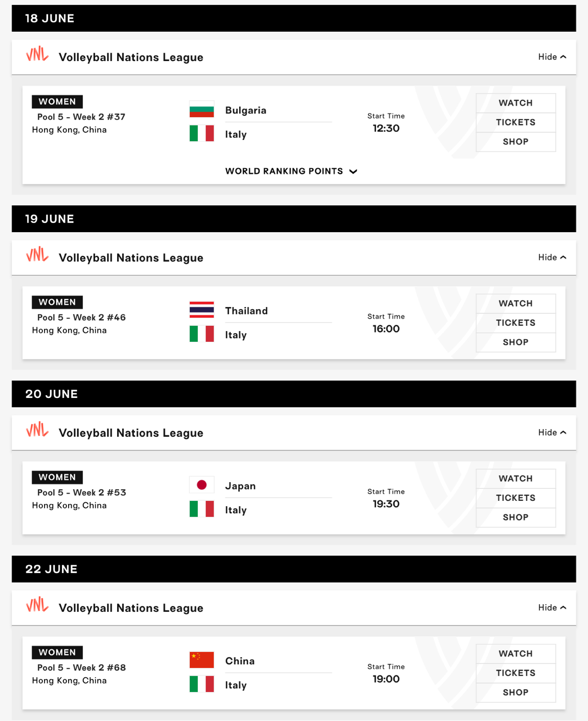The width and height of the screenshot is (588, 721).
Task: Open the 19 June Volleyball Nations League heading
Action: (x=131, y=258)
